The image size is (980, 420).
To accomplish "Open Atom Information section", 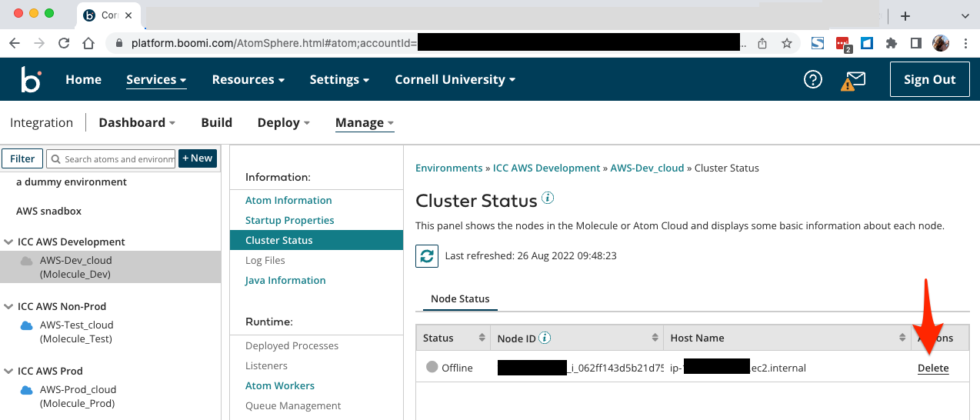I will 288,200.
